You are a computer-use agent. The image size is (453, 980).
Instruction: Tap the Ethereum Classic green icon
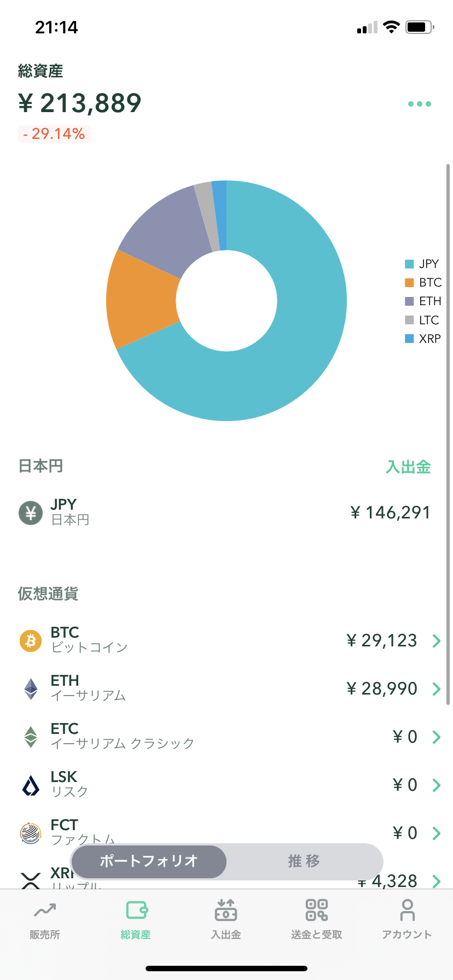[31, 737]
